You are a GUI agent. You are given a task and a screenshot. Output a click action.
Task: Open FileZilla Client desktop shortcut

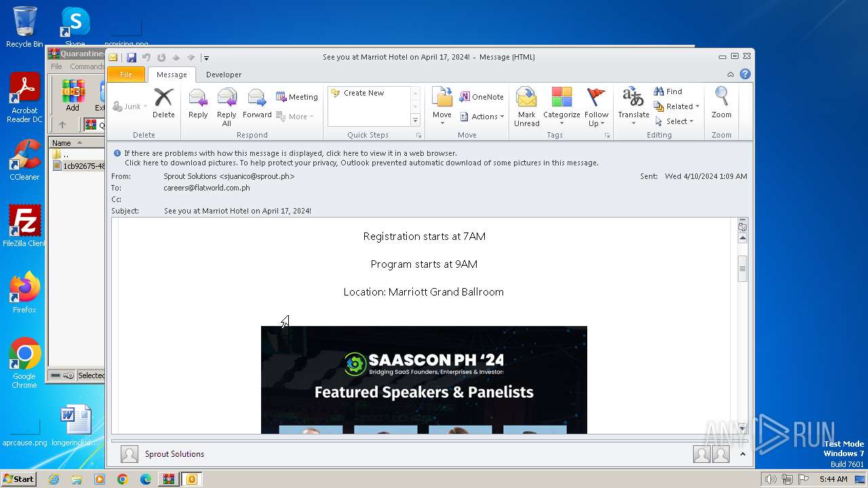(24, 226)
